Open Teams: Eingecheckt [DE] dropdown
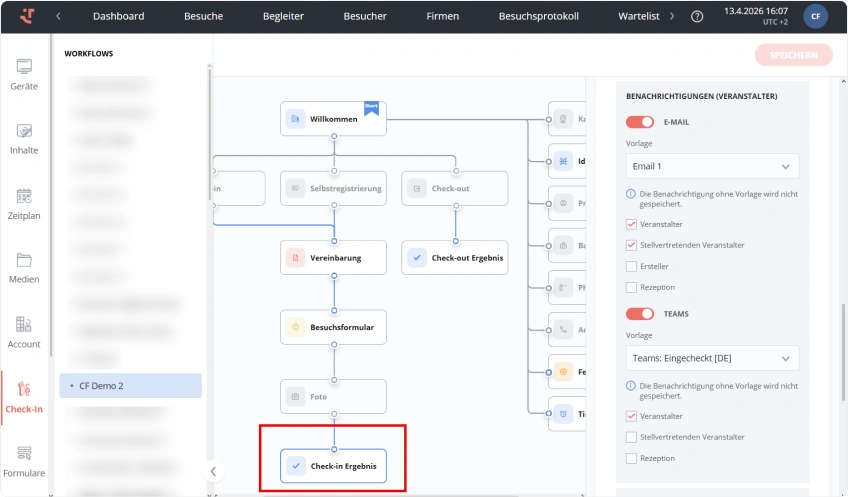848x497 pixels. tap(712, 359)
